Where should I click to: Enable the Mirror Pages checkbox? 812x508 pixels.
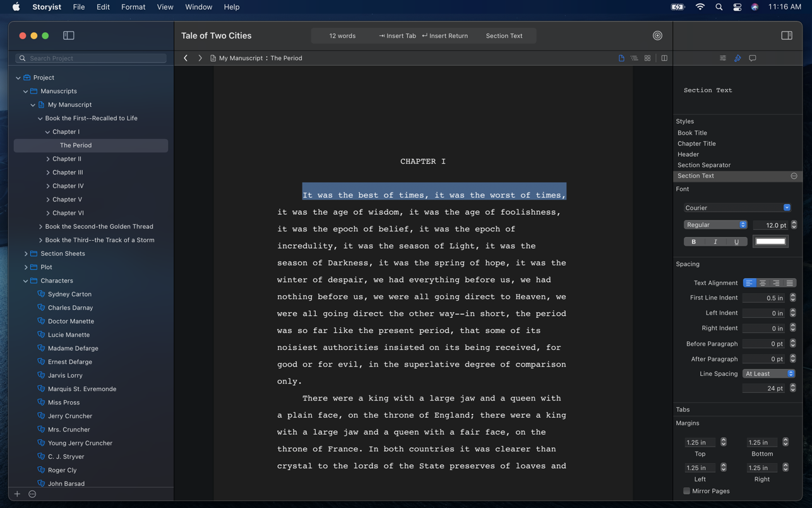coord(686,491)
